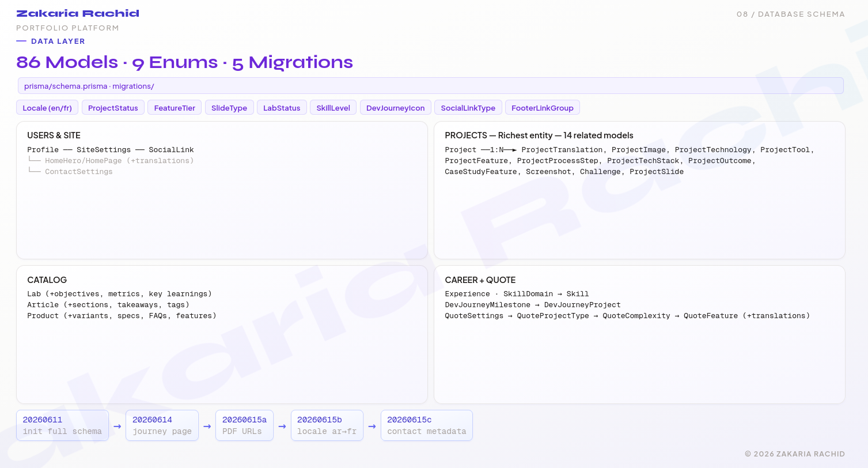Viewport: 868px width, 468px height.
Task: Select the ProjectStatus enum chip
Action: point(113,108)
